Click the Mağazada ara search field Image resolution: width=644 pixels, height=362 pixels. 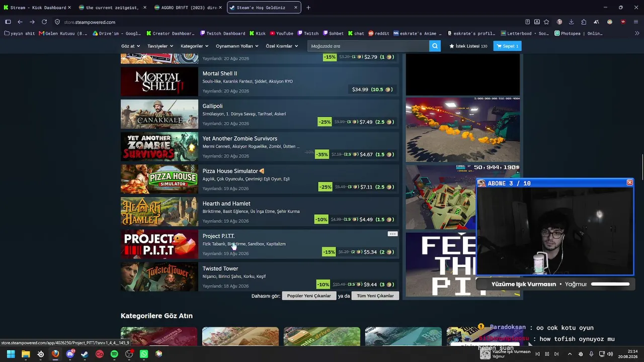coord(368,46)
